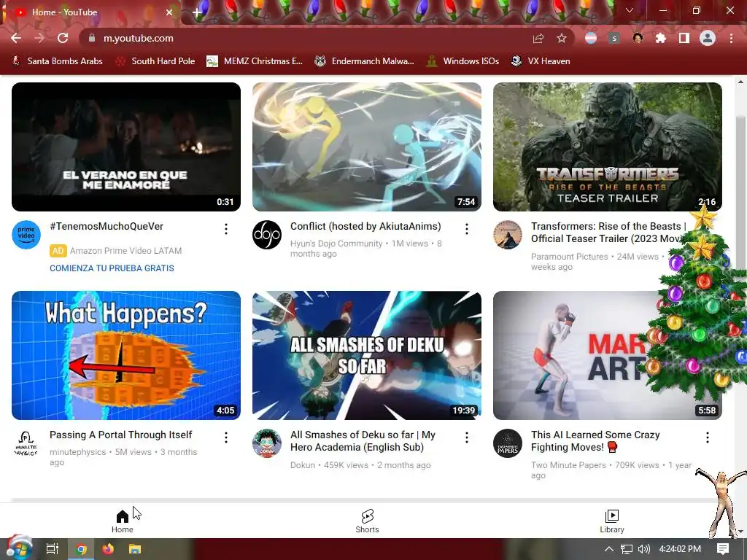
Task: Open the Windows Start button
Action: coord(19,548)
